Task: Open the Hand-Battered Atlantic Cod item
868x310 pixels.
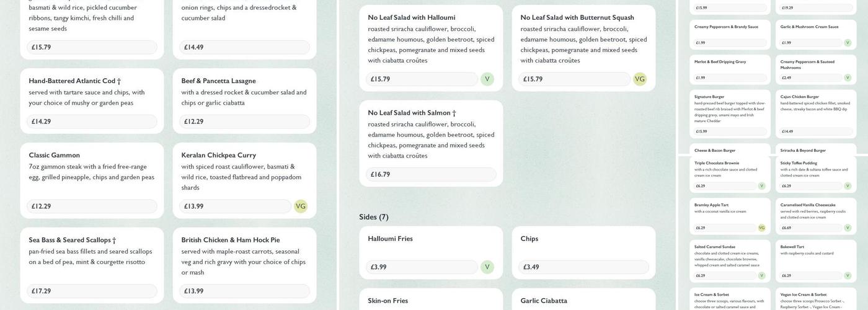Action: tap(74, 81)
